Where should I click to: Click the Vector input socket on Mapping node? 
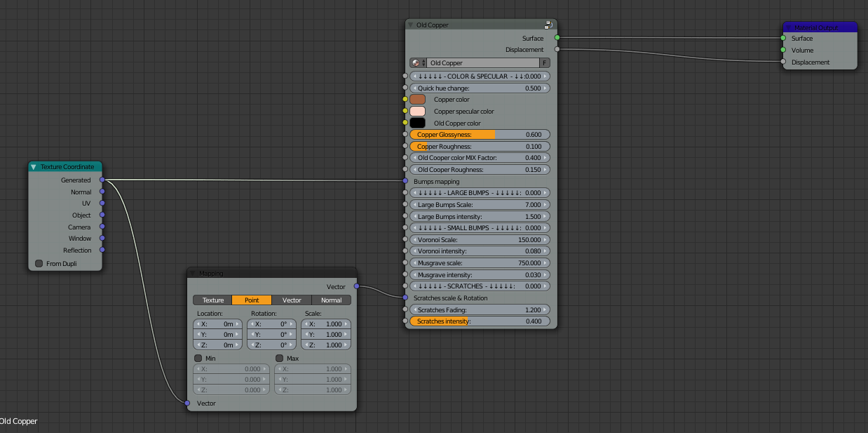[187, 404]
